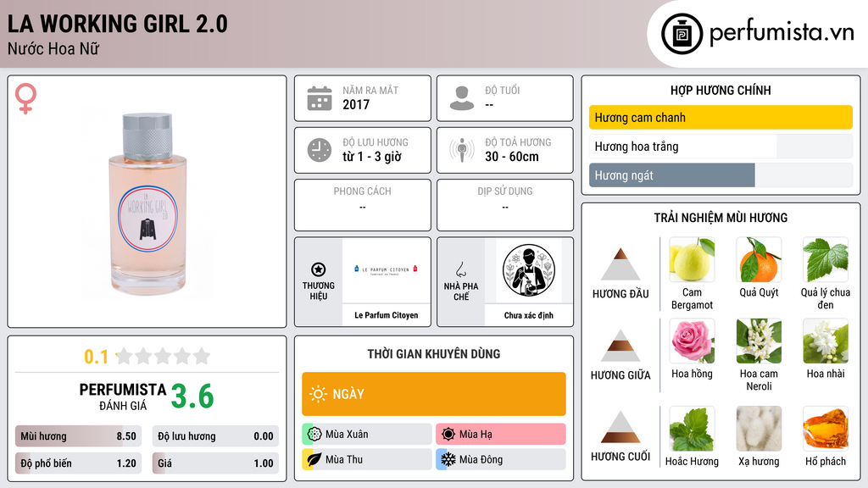Click the perfumer illustration logo
868x488 pixels.
pyautogui.click(x=529, y=270)
